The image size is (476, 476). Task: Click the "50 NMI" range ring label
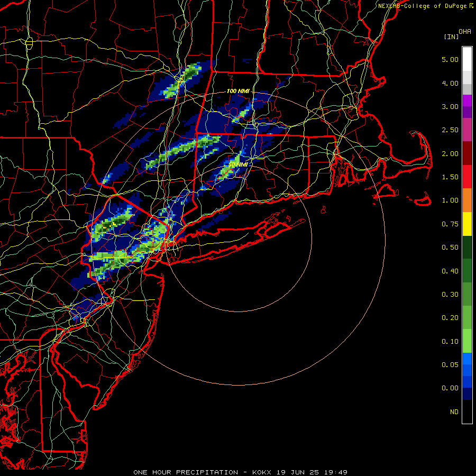tap(238, 164)
